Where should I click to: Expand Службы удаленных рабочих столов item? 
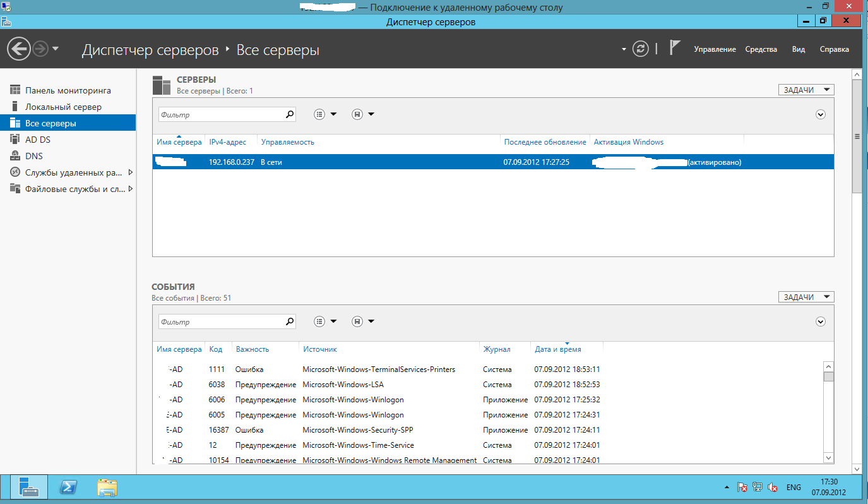click(130, 172)
